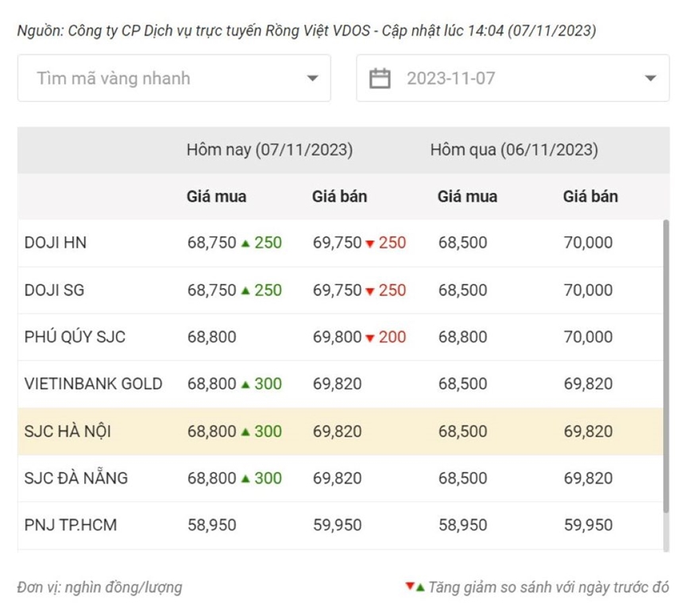Click the Hôm nay (07/11/2023) column header
The image size is (691, 616).
tap(270, 150)
